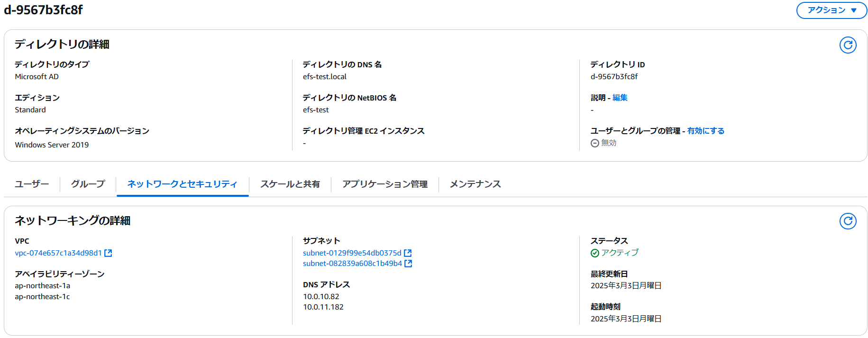
Task: Refresh the ディレクトリの詳細 panel
Action: (848, 45)
